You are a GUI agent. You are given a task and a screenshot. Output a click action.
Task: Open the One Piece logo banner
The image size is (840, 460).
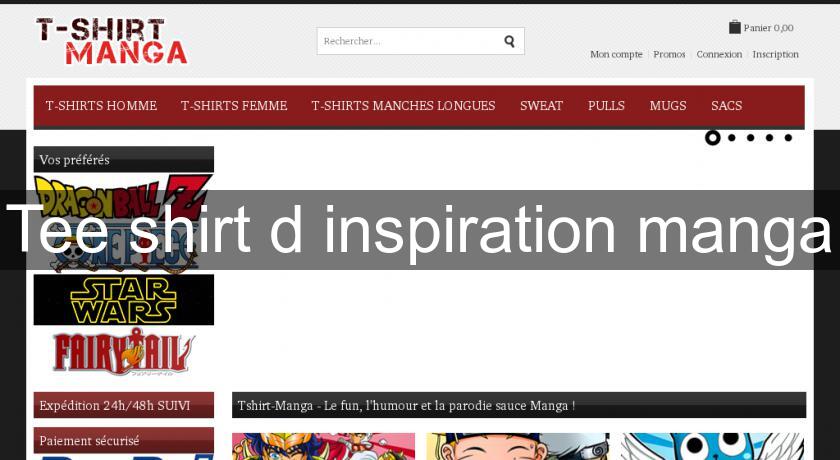click(x=123, y=249)
